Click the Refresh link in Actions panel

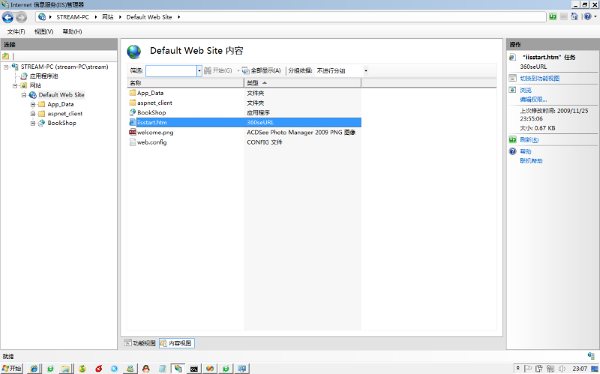tap(529, 140)
